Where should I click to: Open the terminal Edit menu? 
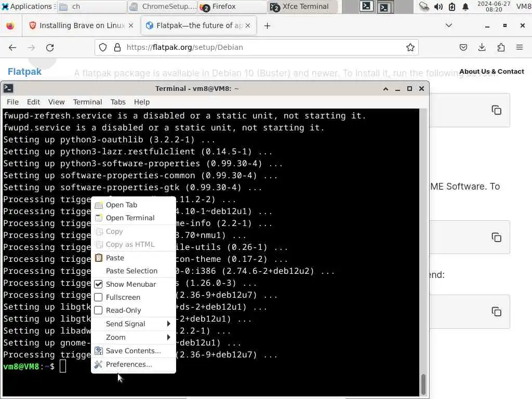34,102
